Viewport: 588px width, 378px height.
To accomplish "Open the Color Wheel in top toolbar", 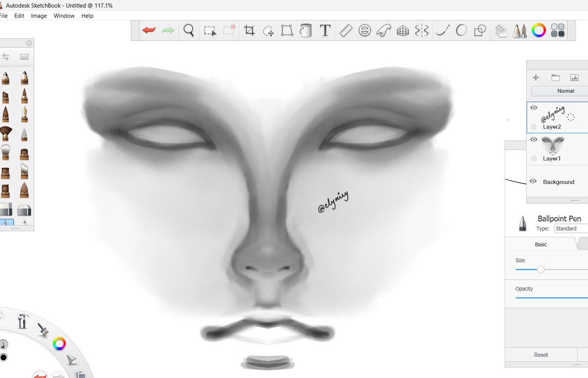I will 539,30.
